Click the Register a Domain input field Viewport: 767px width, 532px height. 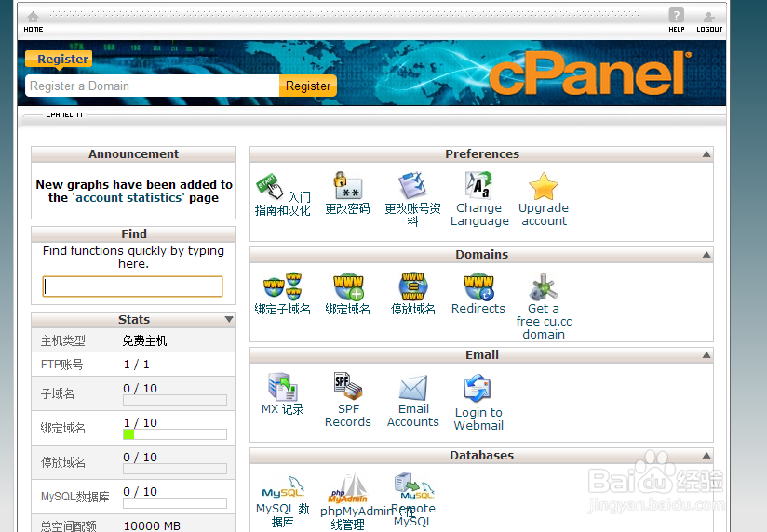pos(152,86)
